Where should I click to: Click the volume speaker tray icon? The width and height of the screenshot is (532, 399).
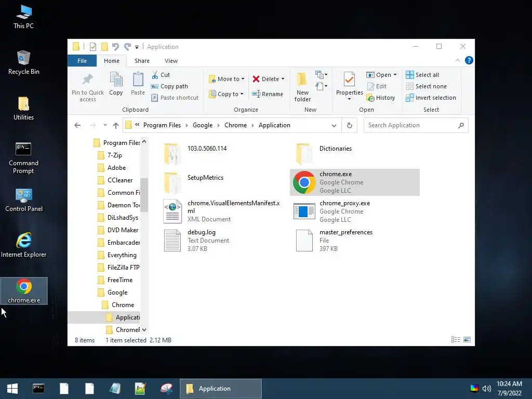(486, 389)
